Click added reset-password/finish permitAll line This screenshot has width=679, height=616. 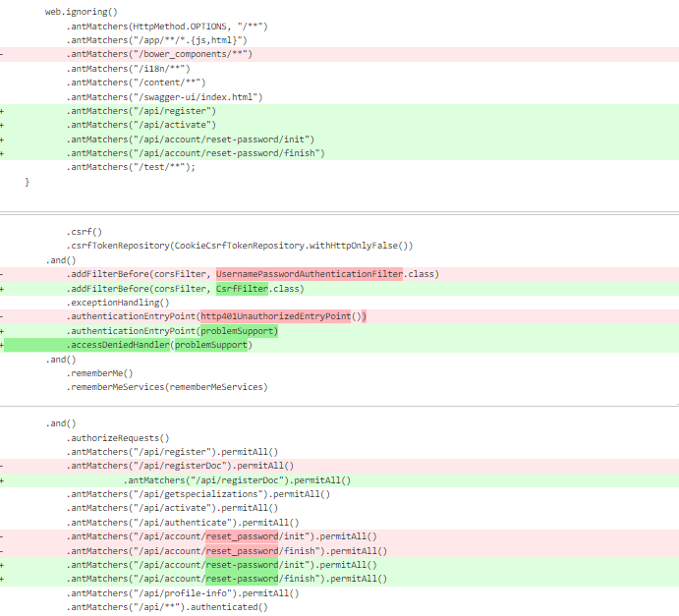pos(340,579)
